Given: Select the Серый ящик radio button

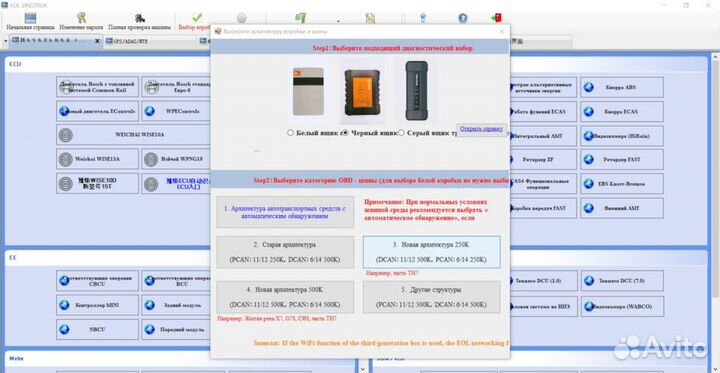Looking at the screenshot, I should 401,133.
